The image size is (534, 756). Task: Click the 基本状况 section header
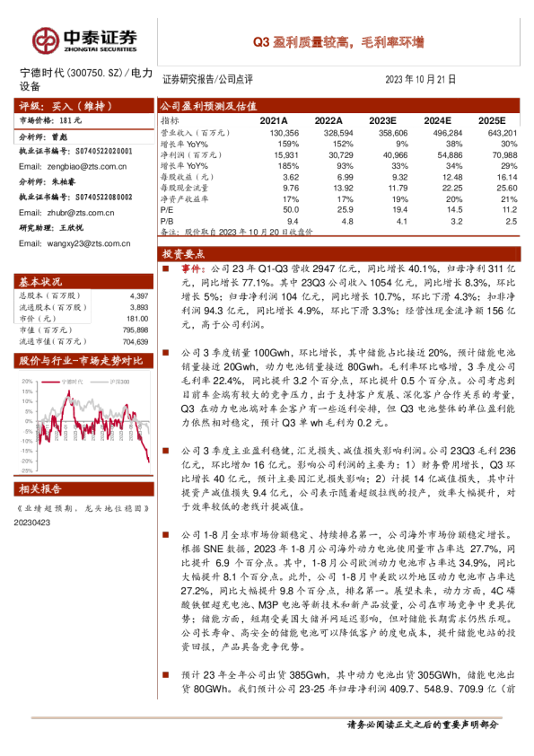83,282
